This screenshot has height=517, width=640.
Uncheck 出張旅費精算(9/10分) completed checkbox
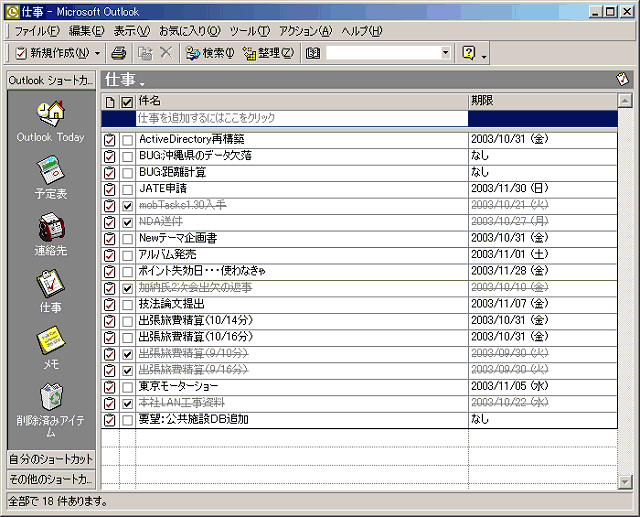pos(128,355)
